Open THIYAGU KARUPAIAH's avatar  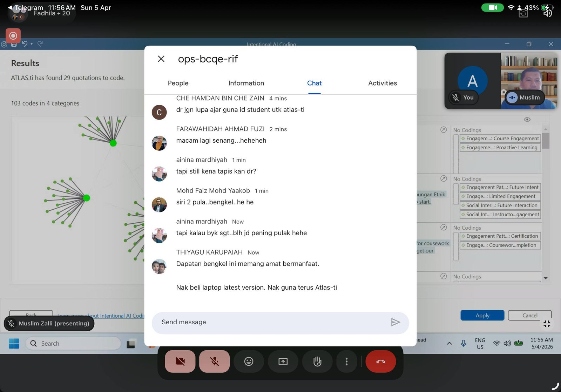(159, 266)
